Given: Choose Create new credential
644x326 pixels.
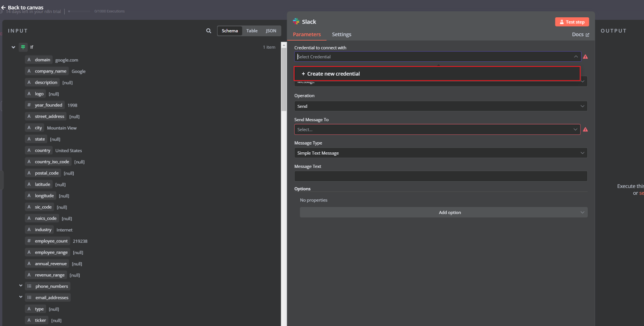Looking at the screenshot, I should coord(437,74).
